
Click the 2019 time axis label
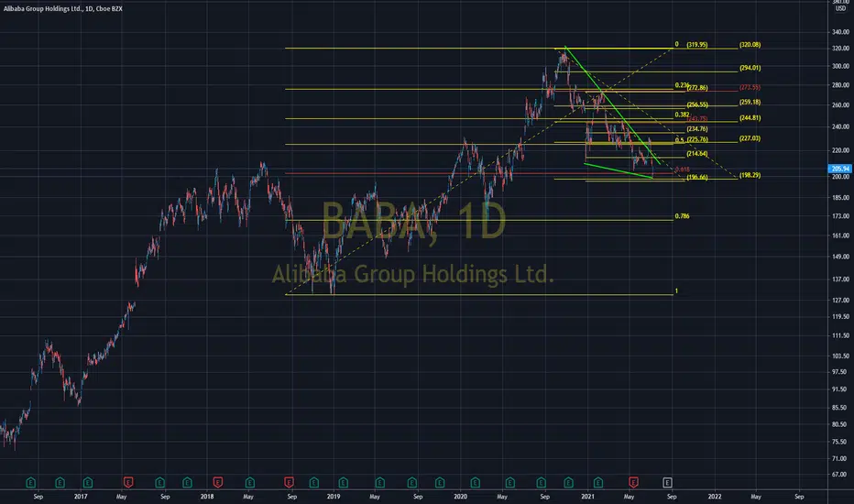(x=334, y=497)
